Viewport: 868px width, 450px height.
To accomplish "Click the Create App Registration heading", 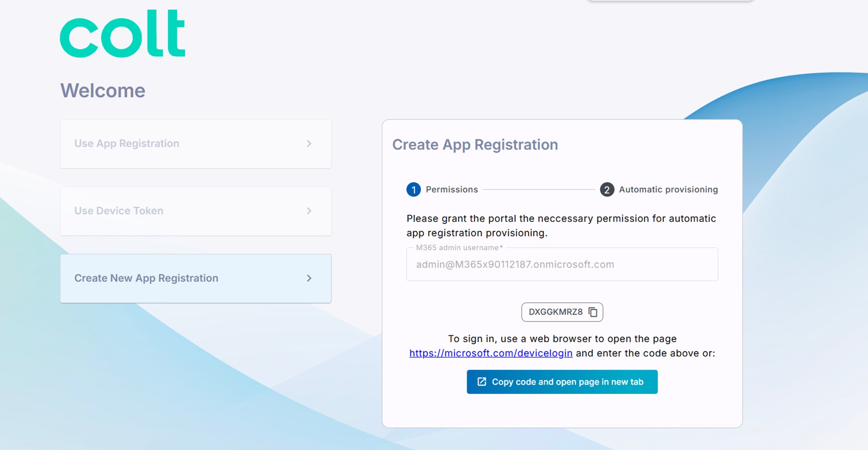I will (x=475, y=145).
